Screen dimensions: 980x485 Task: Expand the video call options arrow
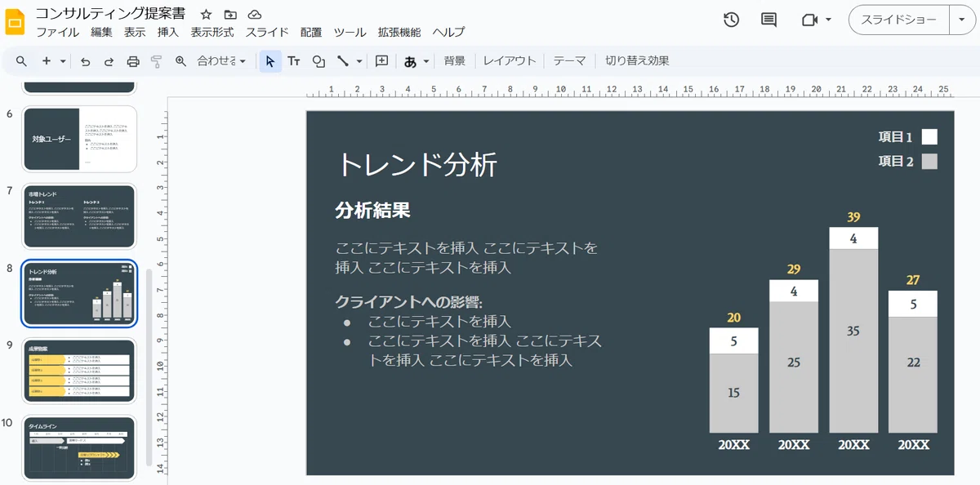click(828, 20)
